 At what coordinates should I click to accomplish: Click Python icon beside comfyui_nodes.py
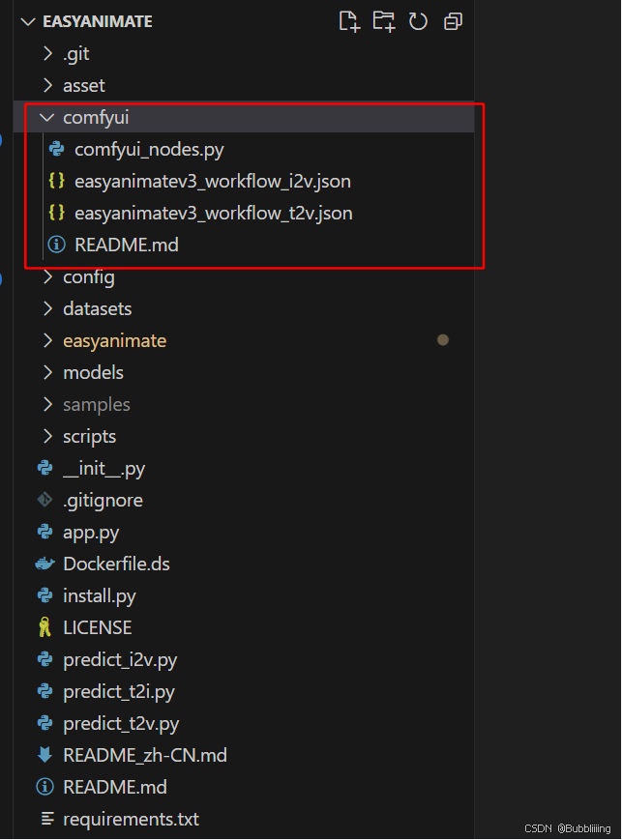(57, 149)
